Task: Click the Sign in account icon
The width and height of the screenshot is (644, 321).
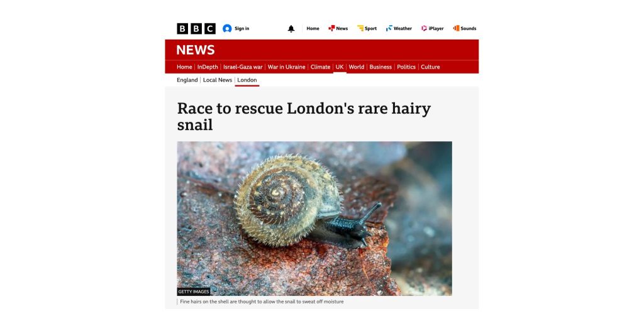Action: click(227, 28)
